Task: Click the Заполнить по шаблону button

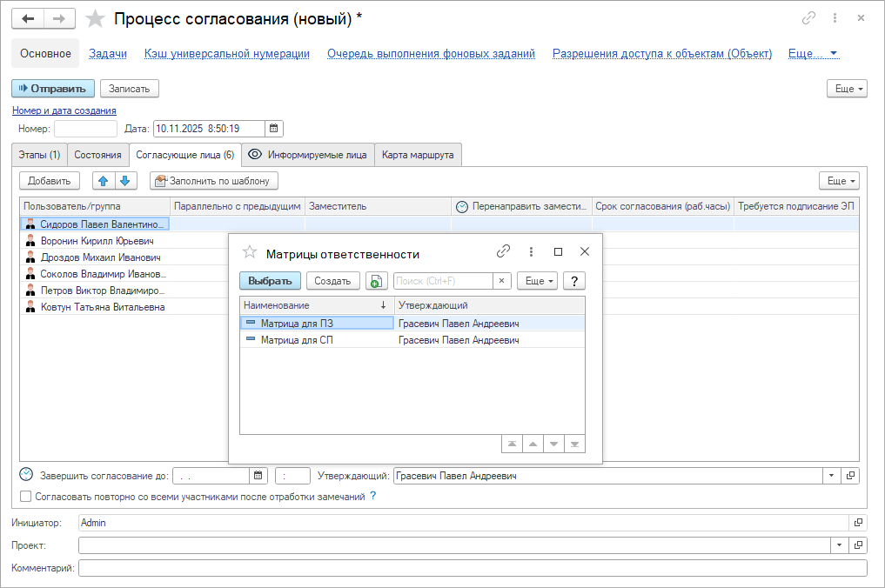Action: point(214,181)
